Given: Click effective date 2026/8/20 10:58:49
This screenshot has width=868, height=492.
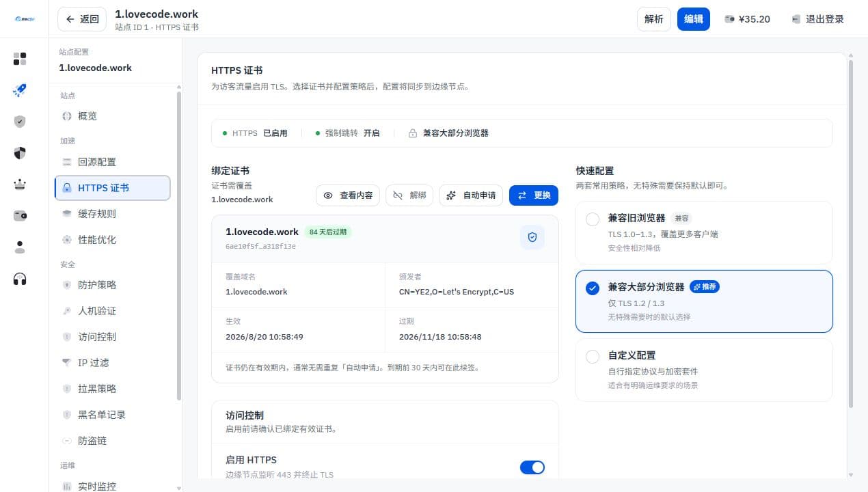Looking at the screenshot, I should point(265,337).
